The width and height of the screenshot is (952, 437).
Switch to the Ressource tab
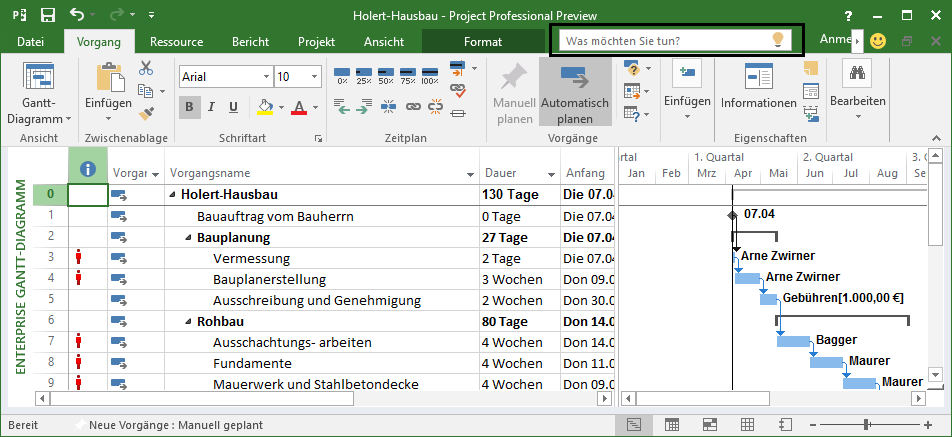click(x=177, y=42)
